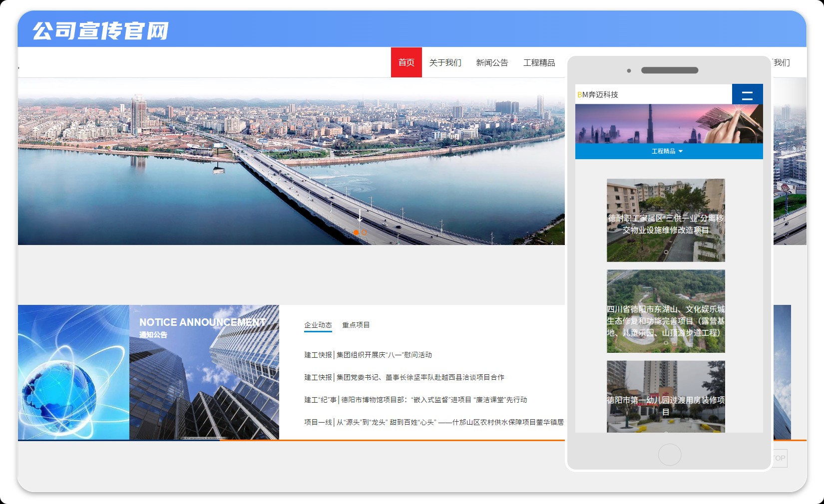Switch to the 重点项目 tab
Viewport: 824px width, 504px height.
click(x=356, y=325)
